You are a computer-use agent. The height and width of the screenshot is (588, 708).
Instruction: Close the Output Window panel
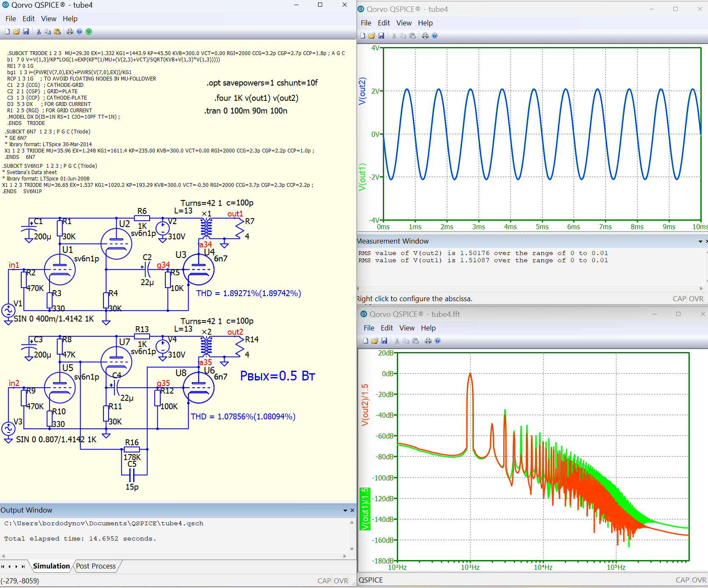pyautogui.click(x=352, y=510)
